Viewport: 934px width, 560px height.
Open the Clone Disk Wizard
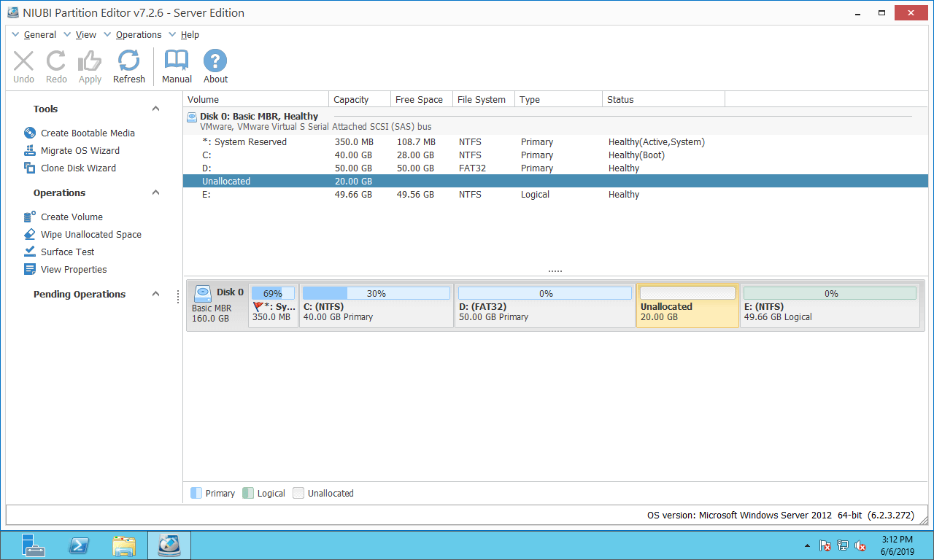(x=78, y=168)
